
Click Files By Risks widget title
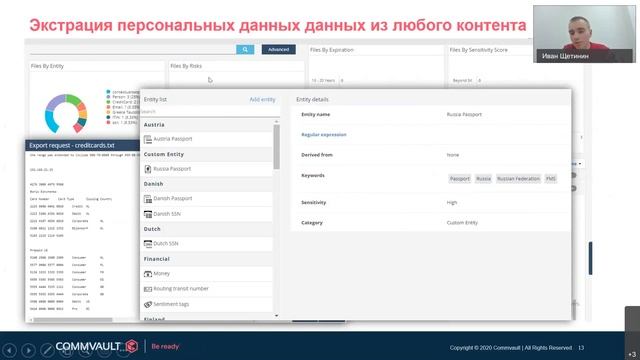point(186,66)
